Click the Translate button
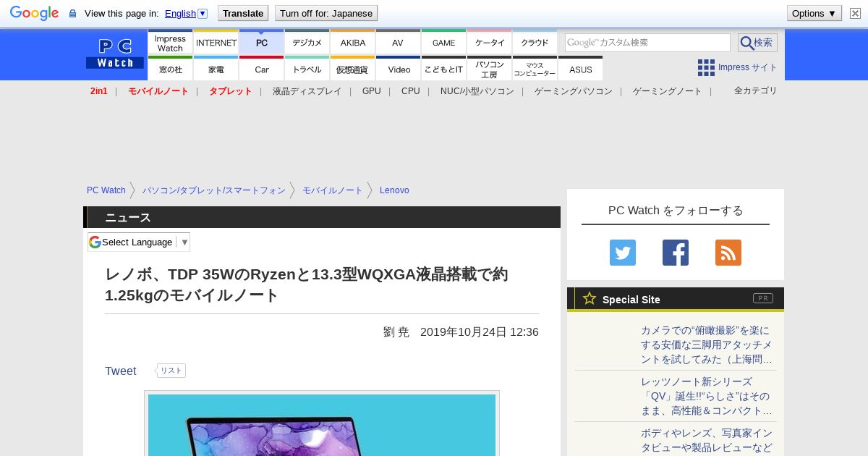The width and height of the screenshot is (868, 456). [x=242, y=13]
